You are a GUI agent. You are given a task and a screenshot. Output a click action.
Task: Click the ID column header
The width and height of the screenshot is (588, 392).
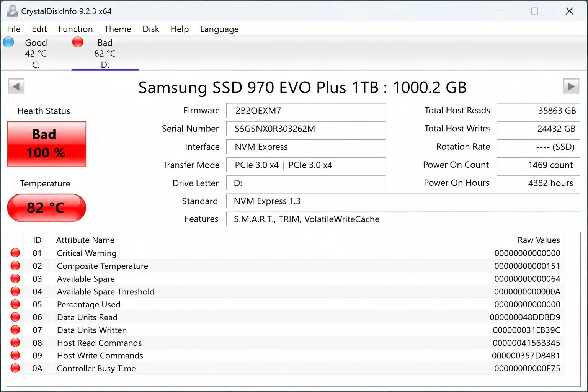coord(37,240)
